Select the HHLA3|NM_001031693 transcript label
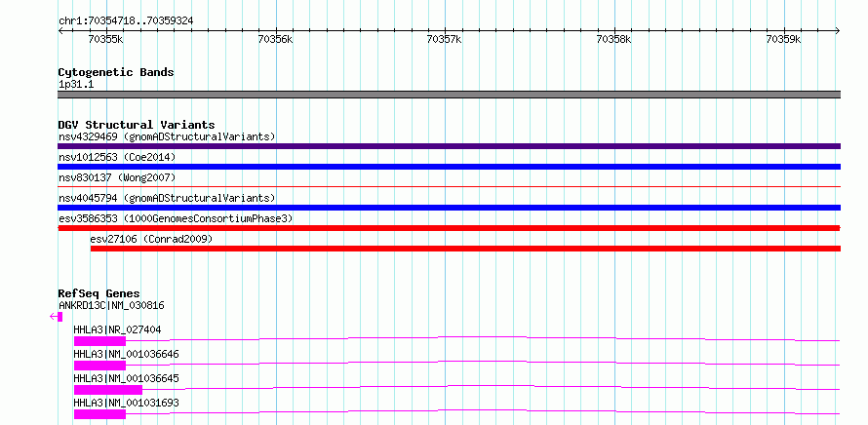Screen dimensions: 868x425 (126, 403)
